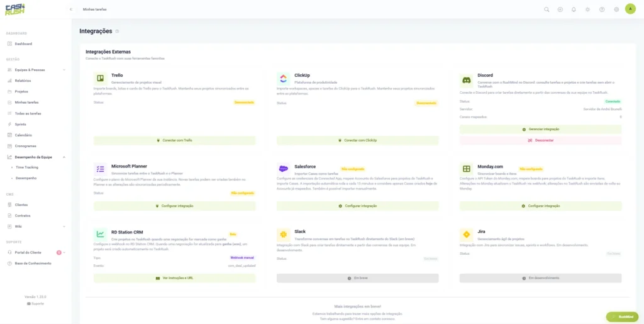Viewport: 644px width, 324px height.
Task: Click the Slack integration icon
Action: (x=283, y=234)
